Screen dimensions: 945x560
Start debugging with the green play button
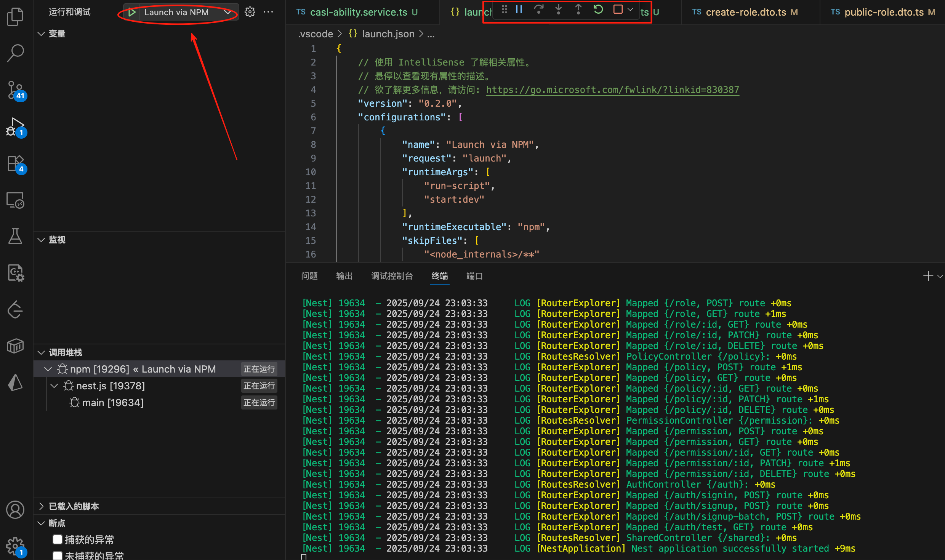[132, 12]
